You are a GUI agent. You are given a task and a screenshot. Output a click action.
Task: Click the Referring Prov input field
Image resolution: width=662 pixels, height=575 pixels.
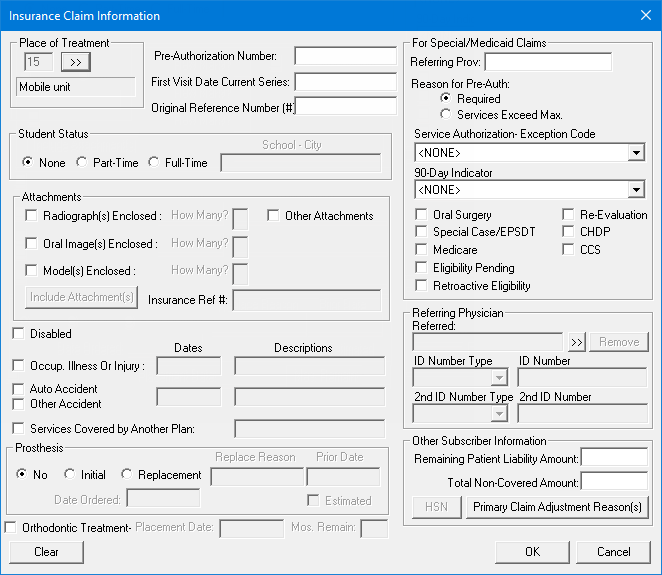click(x=548, y=62)
